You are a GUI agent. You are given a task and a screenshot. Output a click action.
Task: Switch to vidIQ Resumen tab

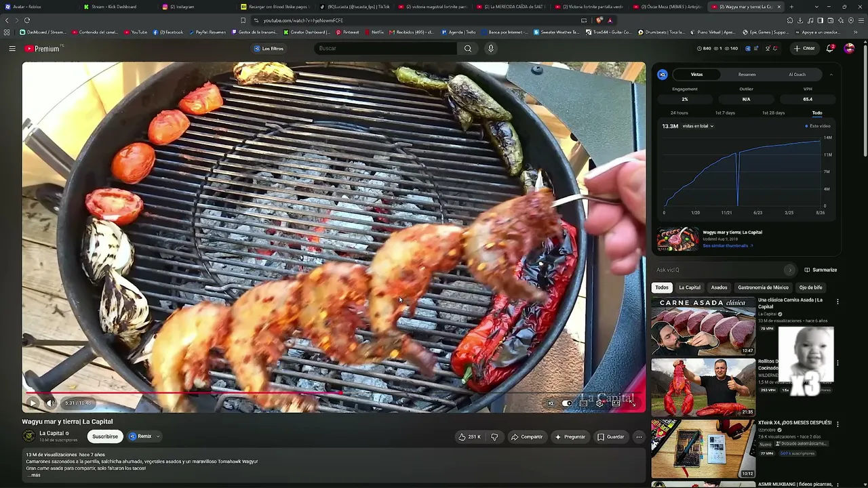pos(747,75)
